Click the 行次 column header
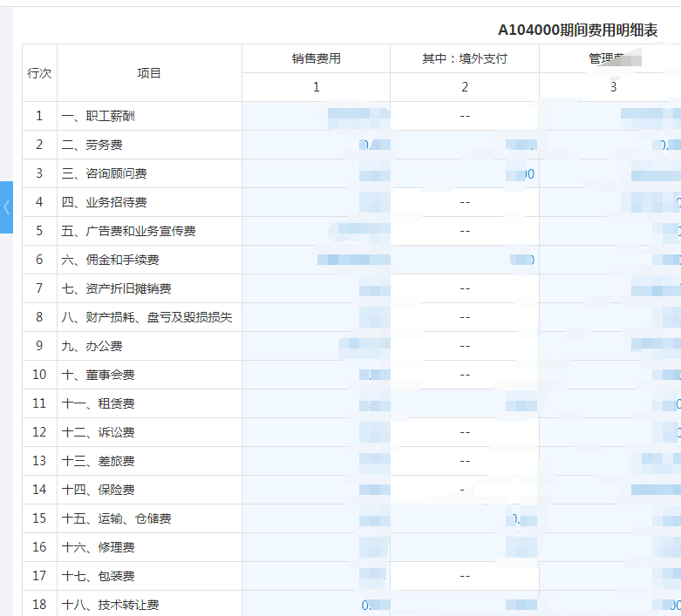 pos(39,73)
